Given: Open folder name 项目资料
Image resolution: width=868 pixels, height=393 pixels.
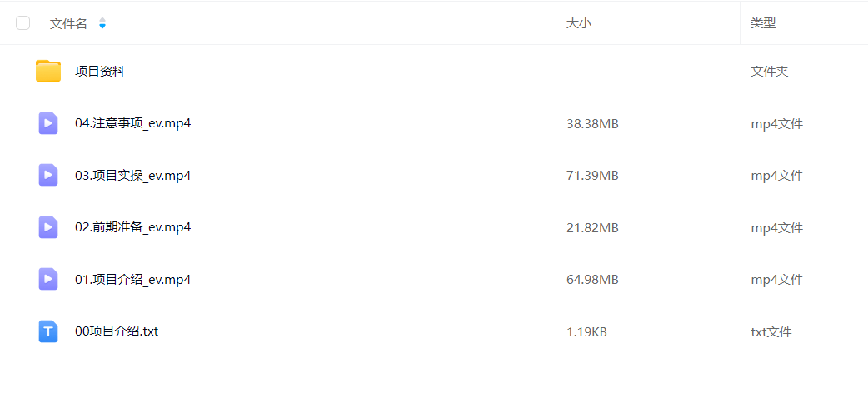Looking at the screenshot, I should click(100, 72).
